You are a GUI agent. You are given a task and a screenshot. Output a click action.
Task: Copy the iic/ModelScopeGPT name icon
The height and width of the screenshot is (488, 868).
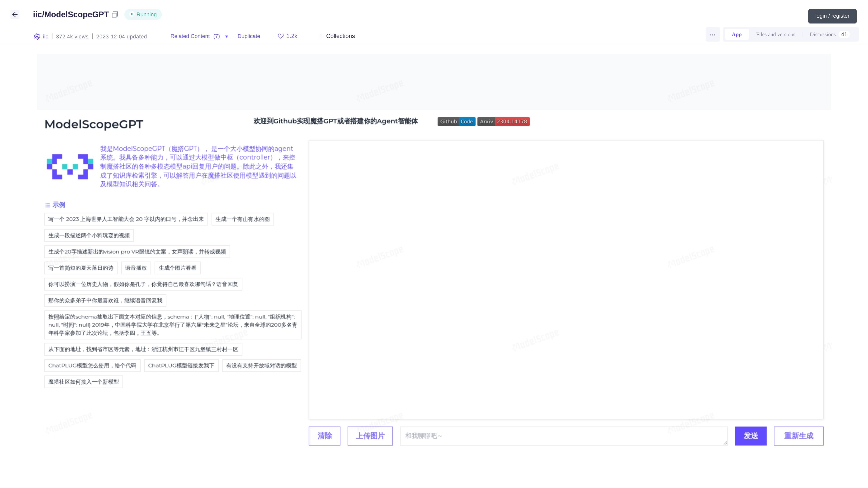[x=115, y=14]
